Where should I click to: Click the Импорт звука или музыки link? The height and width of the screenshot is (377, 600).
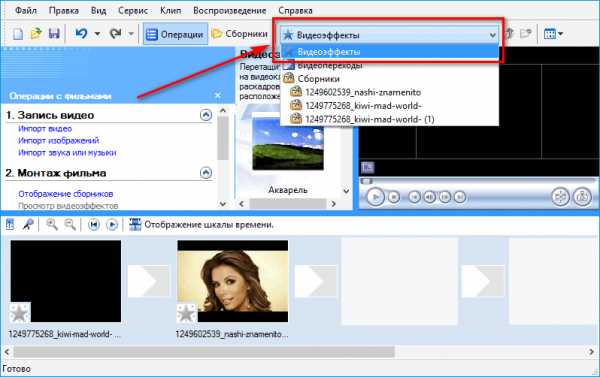[x=67, y=152]
